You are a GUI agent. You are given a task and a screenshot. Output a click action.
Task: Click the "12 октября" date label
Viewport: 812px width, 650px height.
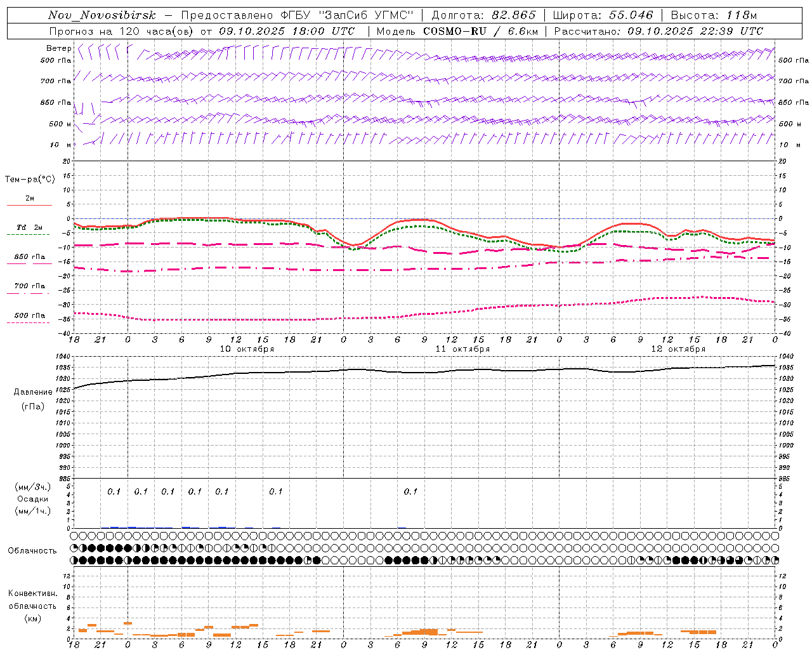678,349
